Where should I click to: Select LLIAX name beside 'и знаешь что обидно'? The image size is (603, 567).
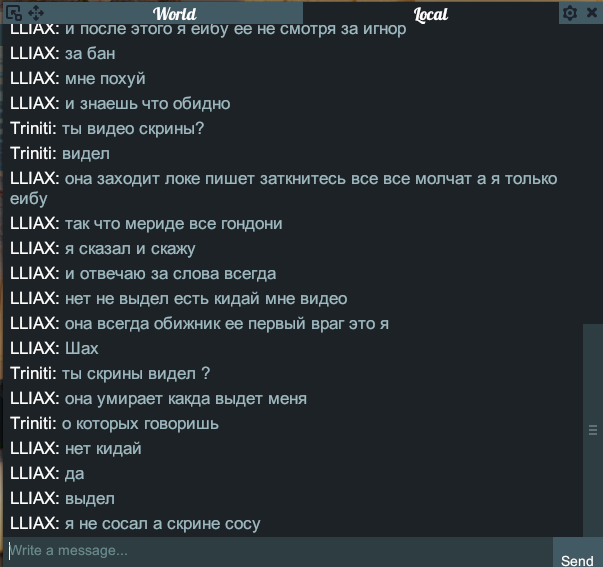pyautogui.click(x=35, y=103)
